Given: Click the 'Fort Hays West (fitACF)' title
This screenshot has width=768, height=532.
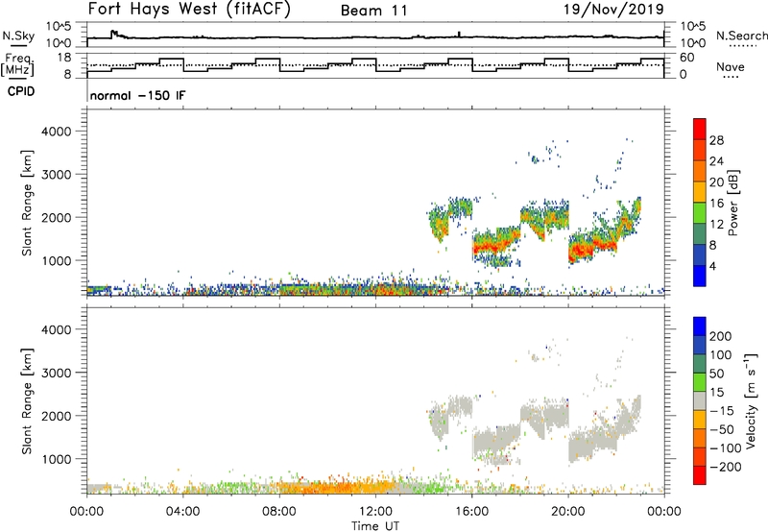Looking at the screenshot, I should click(189, 10).
